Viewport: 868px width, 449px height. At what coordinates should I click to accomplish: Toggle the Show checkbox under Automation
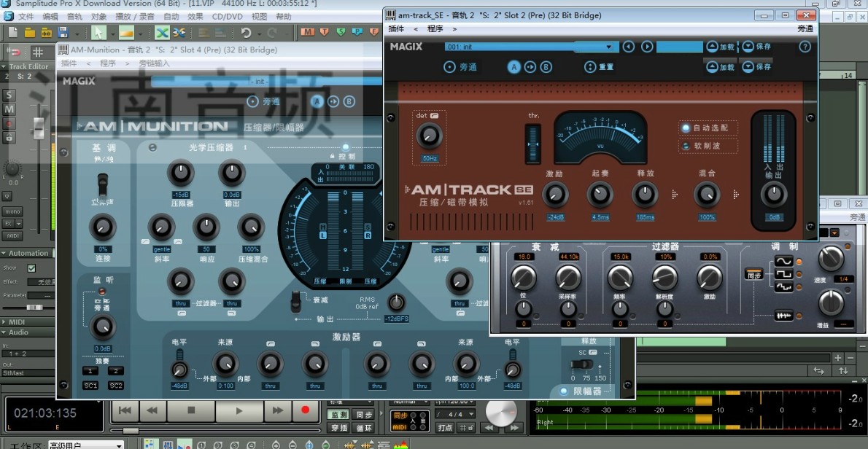(31, 268)
